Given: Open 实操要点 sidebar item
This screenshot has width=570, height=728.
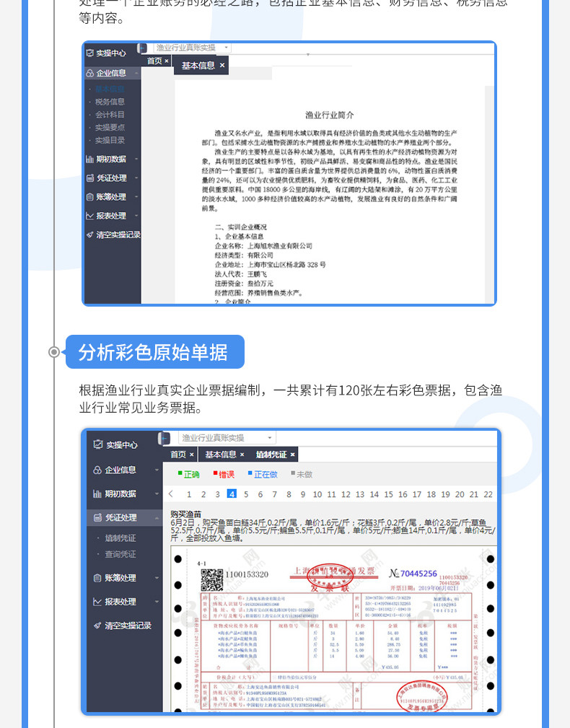Looking at the screenshot, I should pyautogui.click(x=110, y=127).
